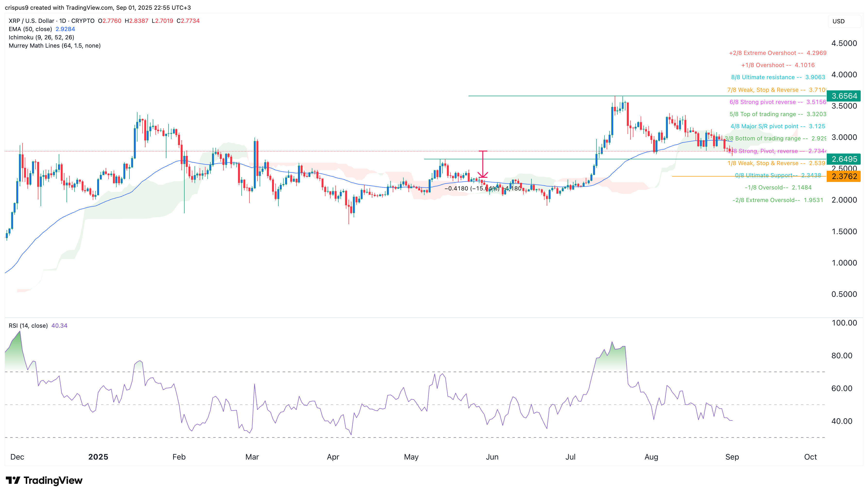Click the 2.3762 orange price label
868x495 pixels.
(843, 176)
